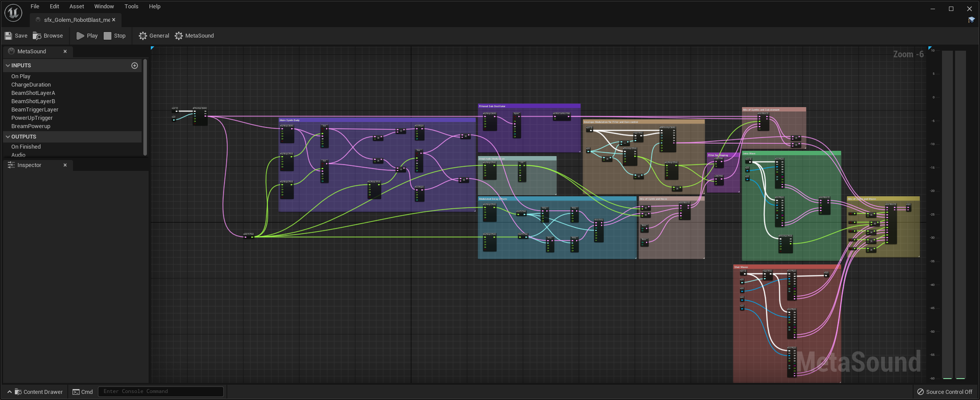Collapse the OUTPUTS section
980x400 pixels.
[8, 137]
